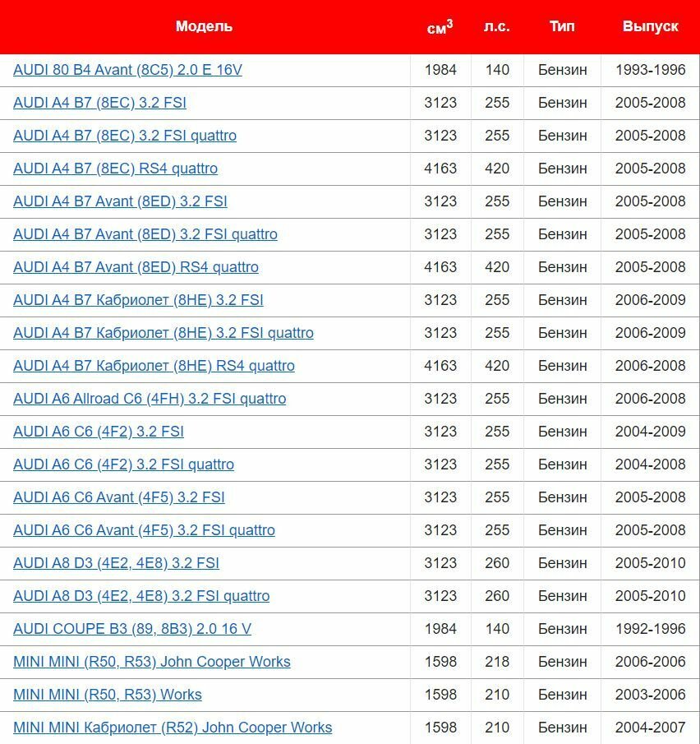Viewport: 700px width, 744px height.
Task: Click the Выпуск column header
Action: [650, 26]
